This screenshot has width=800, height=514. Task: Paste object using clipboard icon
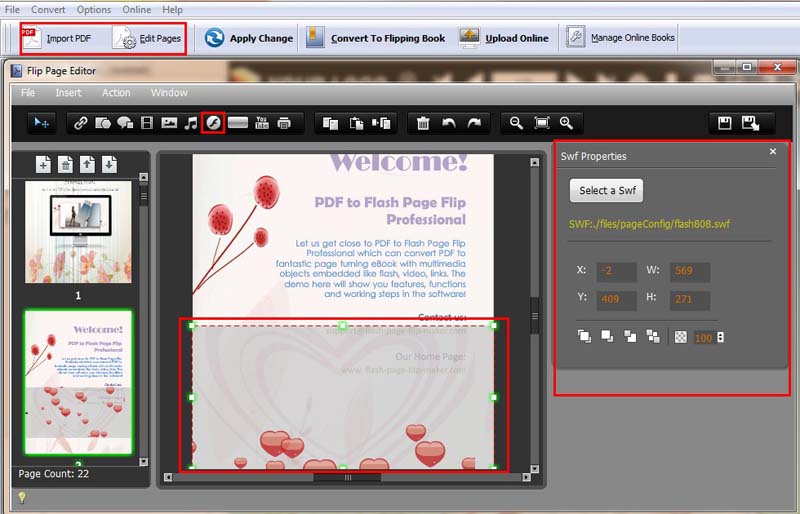[x=356, y=123]
